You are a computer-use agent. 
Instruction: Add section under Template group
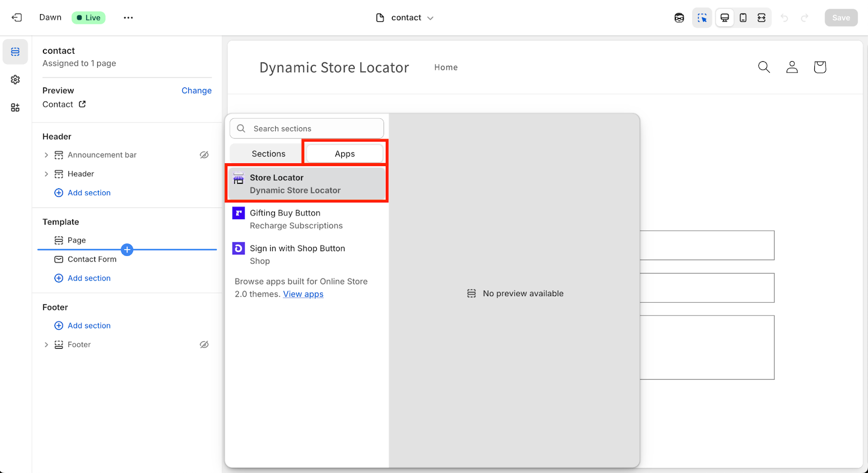pos(82,278)
